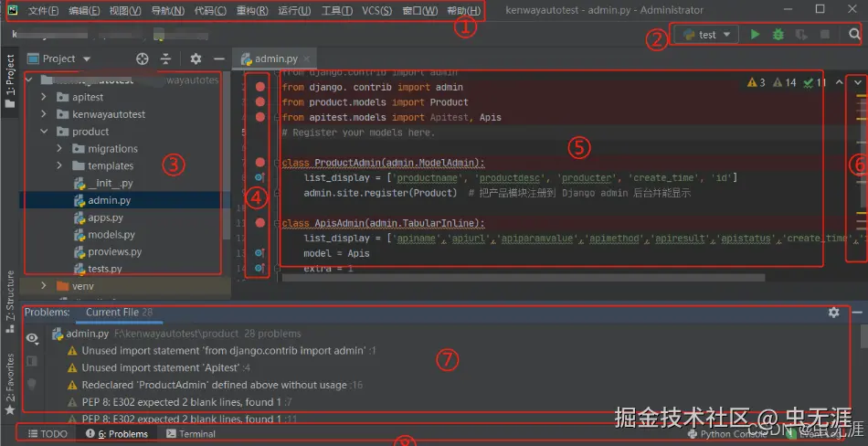Open the VCS(S) menu
The height and width of the screenshot is (446, 868).
point(377,11)
